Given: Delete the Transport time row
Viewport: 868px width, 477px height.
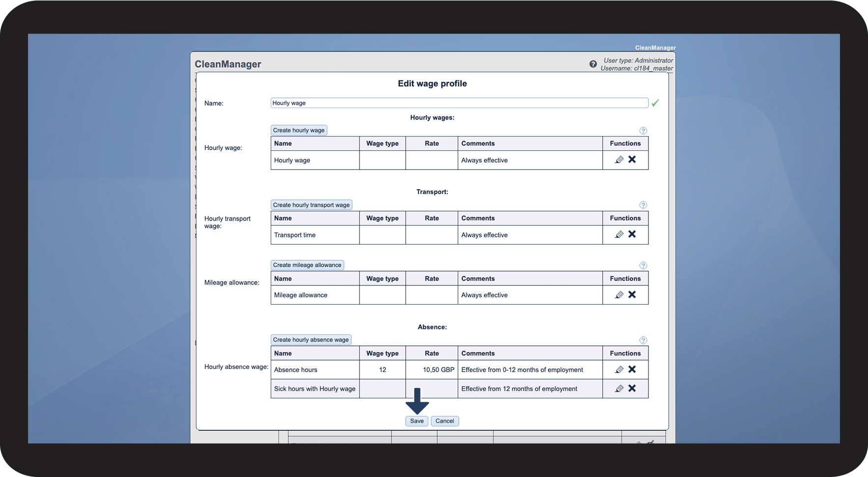Looking at the screenshot, I should click(x=632, y=234).
